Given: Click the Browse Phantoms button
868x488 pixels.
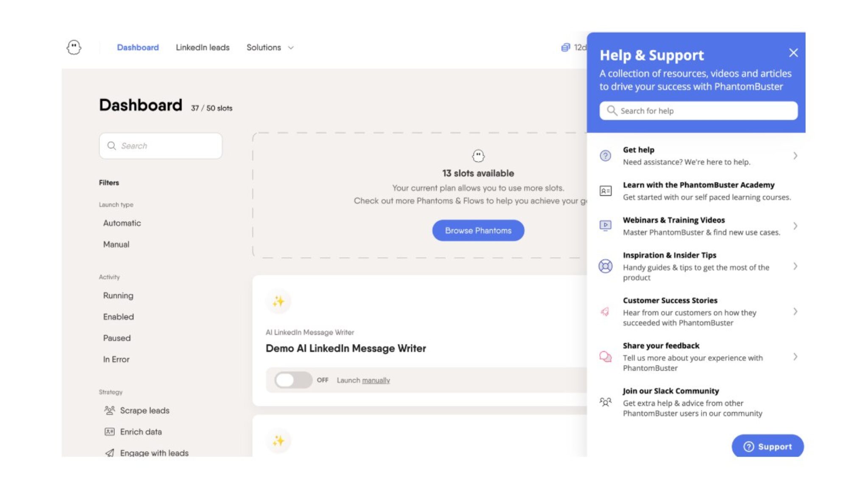Looking at the screenshot, I should 478,230.
